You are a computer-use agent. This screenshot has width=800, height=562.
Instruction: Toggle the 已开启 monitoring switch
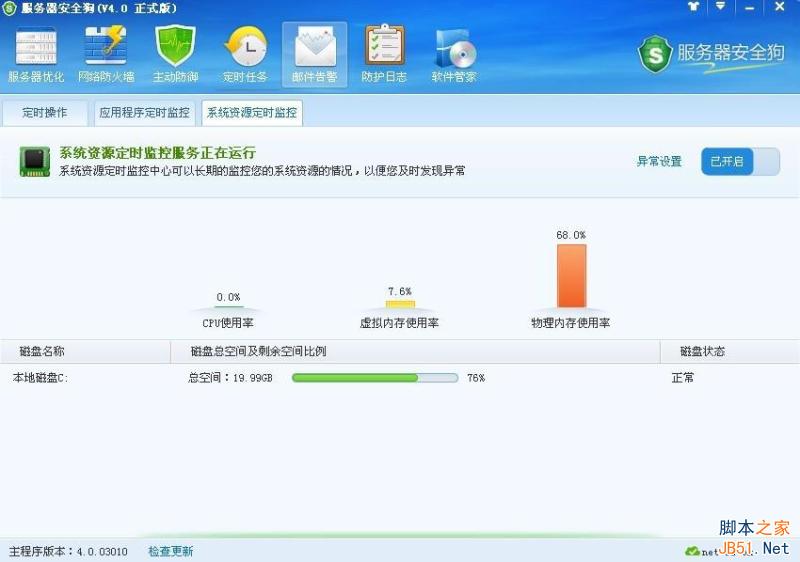click(740, 162)
